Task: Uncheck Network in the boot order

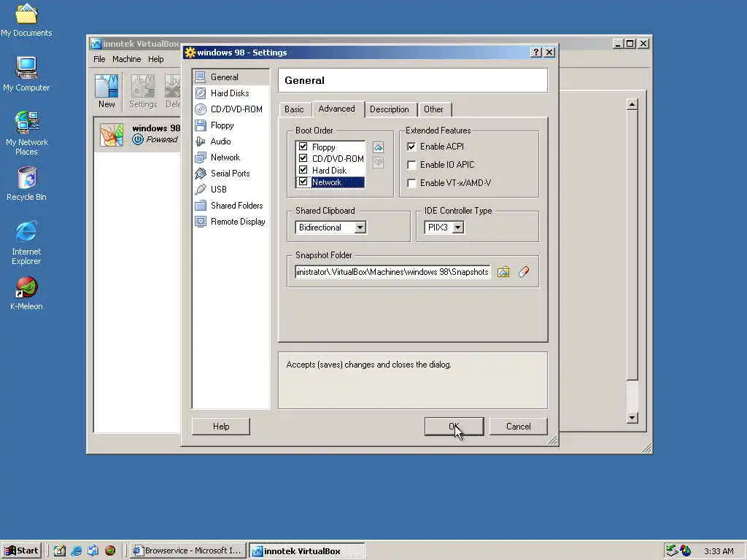Action: point(303,182)
